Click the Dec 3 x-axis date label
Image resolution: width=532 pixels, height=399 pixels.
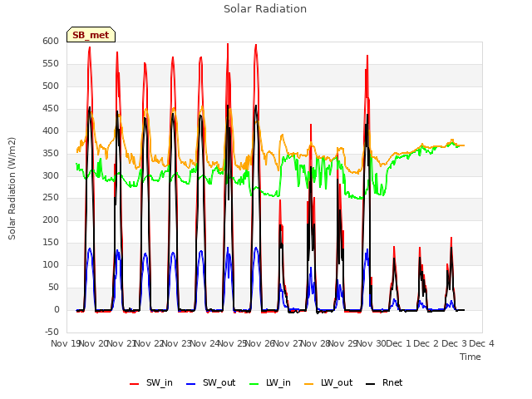(455, 343)
